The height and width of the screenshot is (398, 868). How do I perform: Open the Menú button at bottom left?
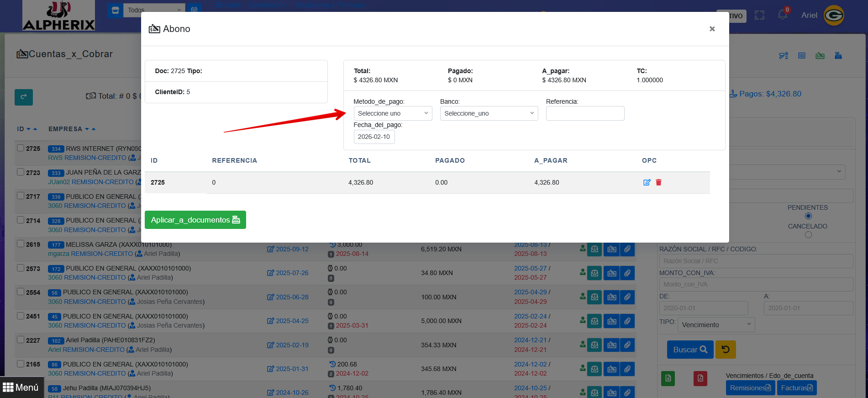(x=21, y=387)
